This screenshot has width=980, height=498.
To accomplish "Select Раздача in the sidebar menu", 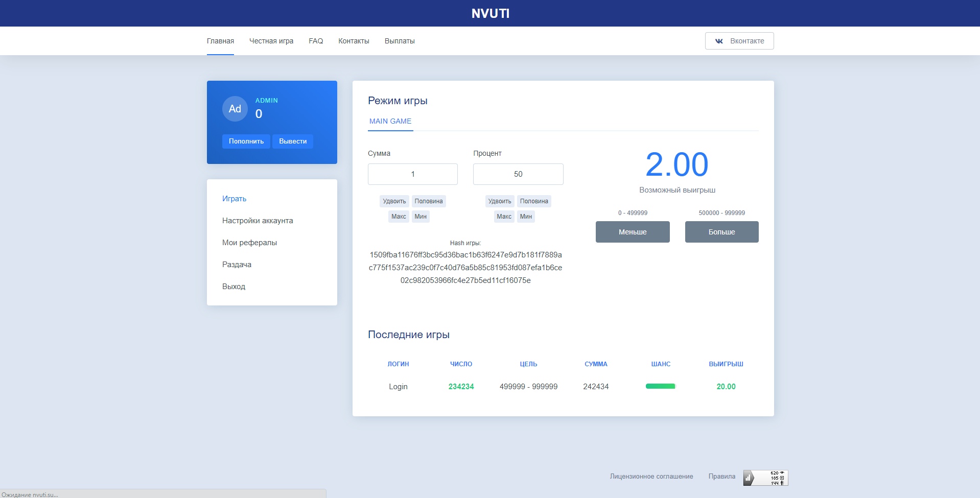I will point(237,265).
